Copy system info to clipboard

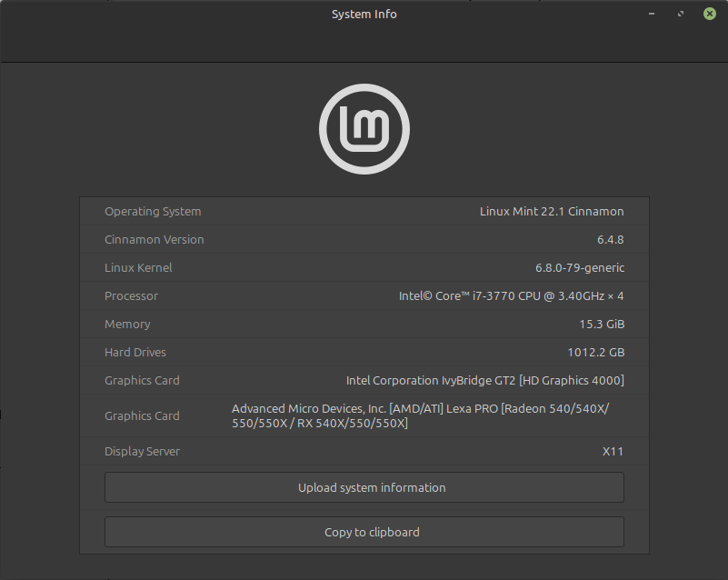coord(364,532)
